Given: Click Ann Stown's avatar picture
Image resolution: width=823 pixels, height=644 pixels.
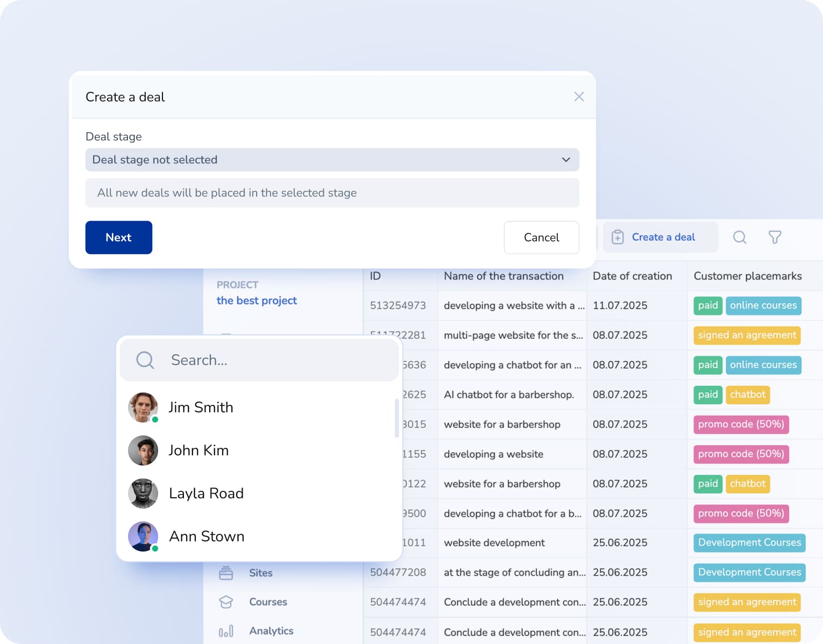Looking at the screenshot, I should [143, 536].
